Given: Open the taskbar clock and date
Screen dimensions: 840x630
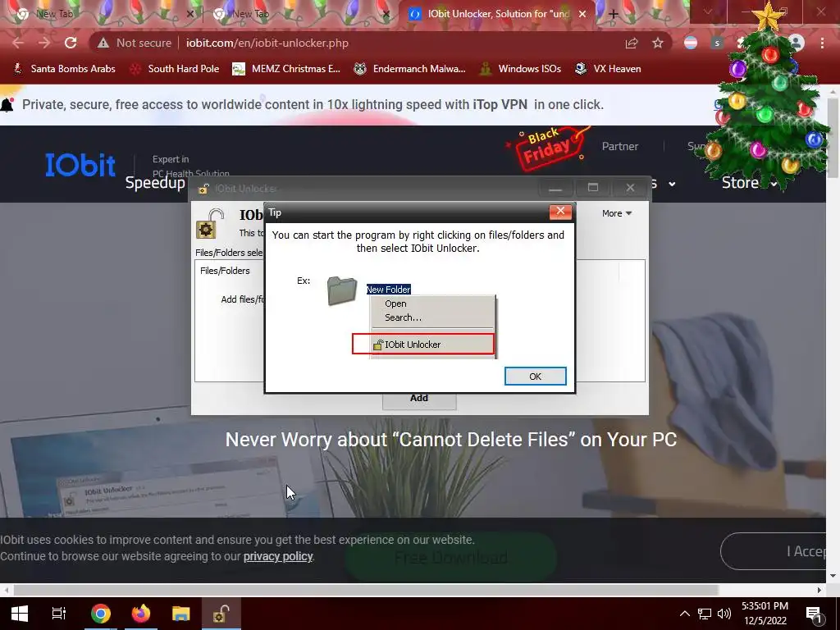Looking at the screenshot, I should (x=765, y=614).
